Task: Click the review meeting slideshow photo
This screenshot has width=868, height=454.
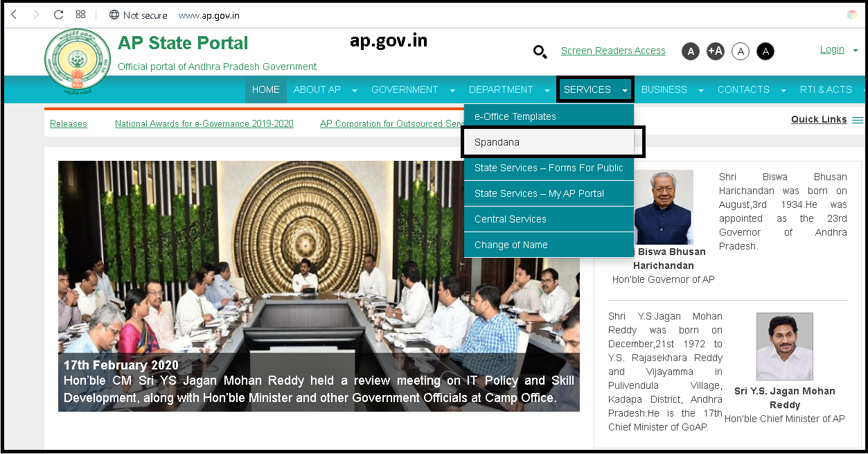Action: pos(319,286)
